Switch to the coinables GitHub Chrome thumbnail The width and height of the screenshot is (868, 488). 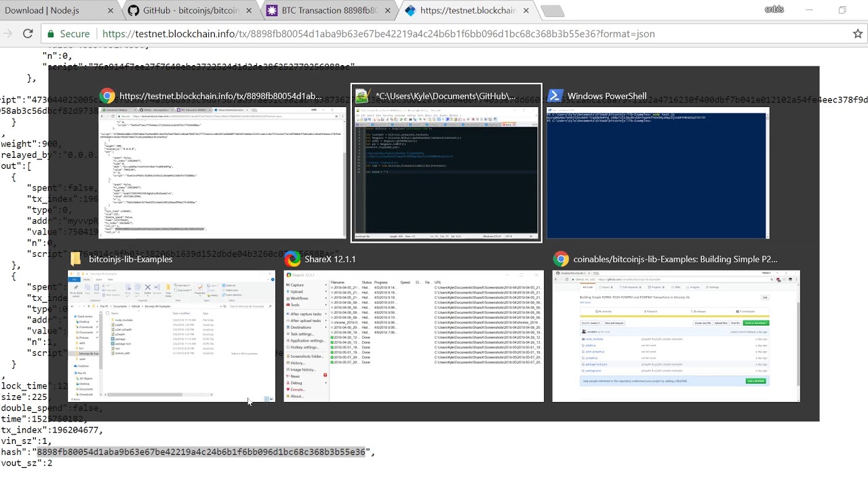click(676, 336)
